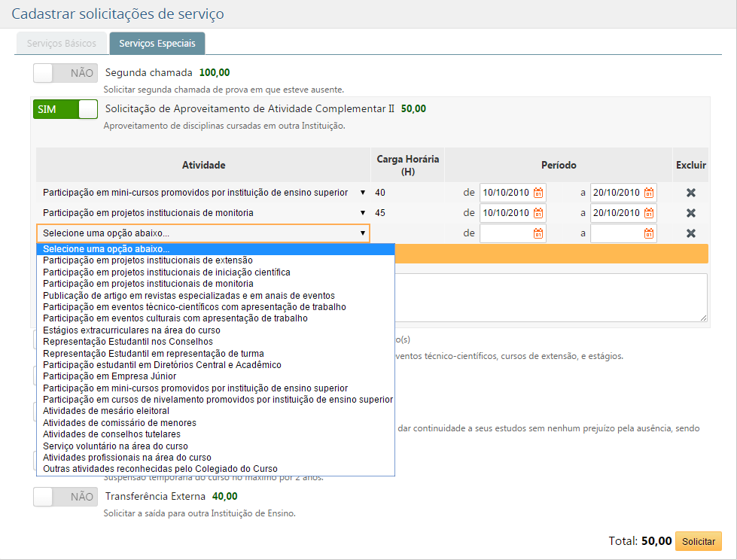
Task: Open the calendar in the empty 'a' field
Action: tap(647, 234)
